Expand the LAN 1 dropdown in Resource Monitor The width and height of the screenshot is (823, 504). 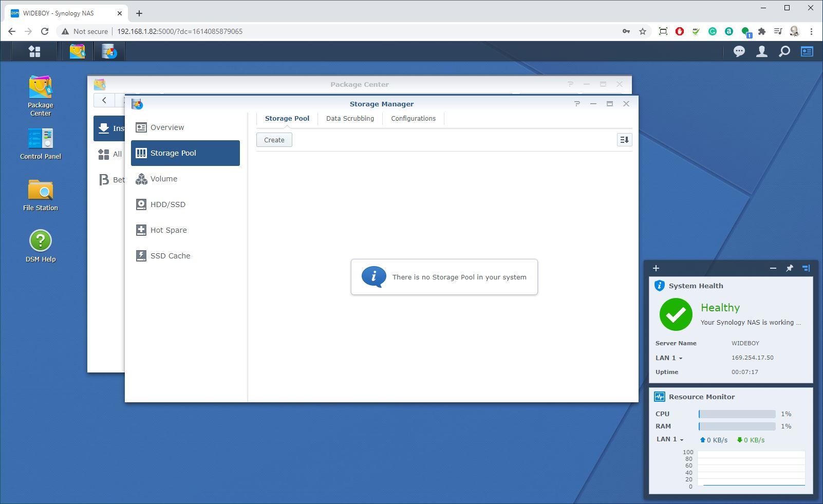point(670,439)
